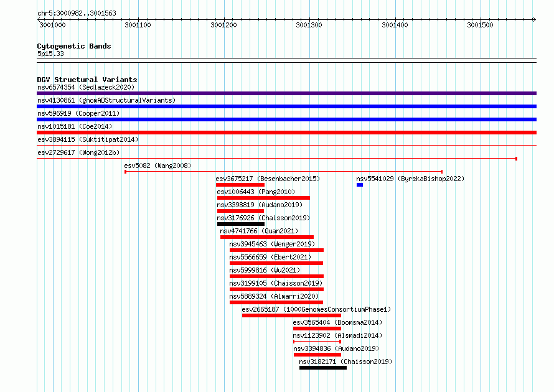
Task: Select esv2665187 (1000GenomesConsortiumPhase1) label
Action: pyautogui.click(x=316, y=309)
